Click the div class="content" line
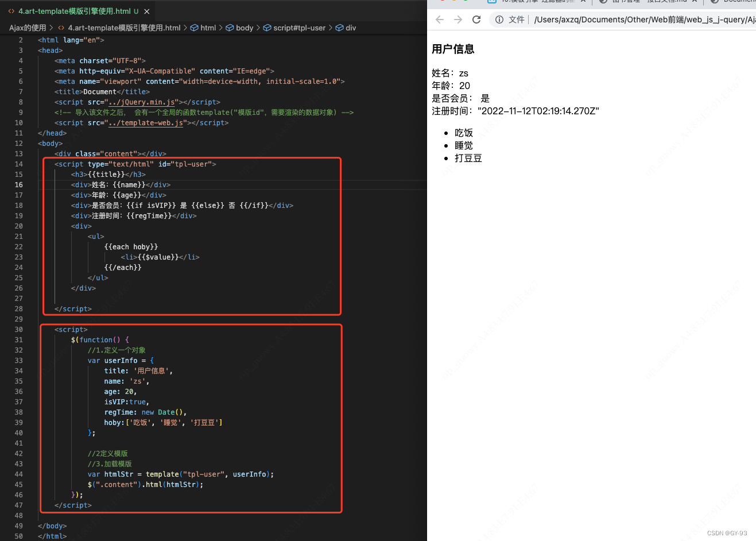The height and width of the screenshot is (541, 756). (x=110, y=154)
